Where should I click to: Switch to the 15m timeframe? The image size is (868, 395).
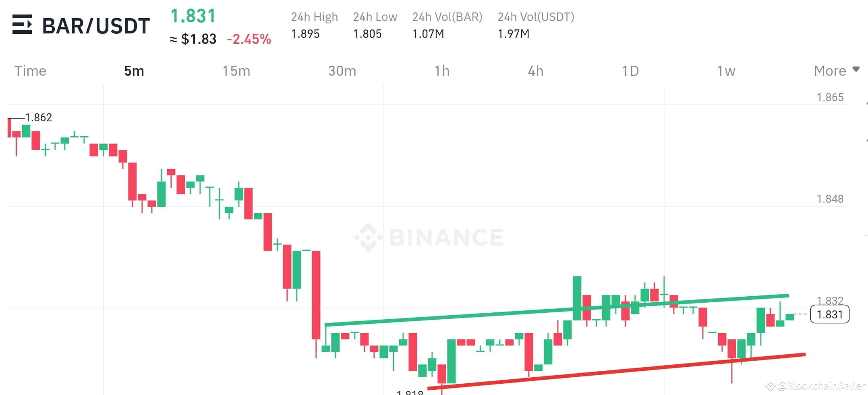point(237,71)
